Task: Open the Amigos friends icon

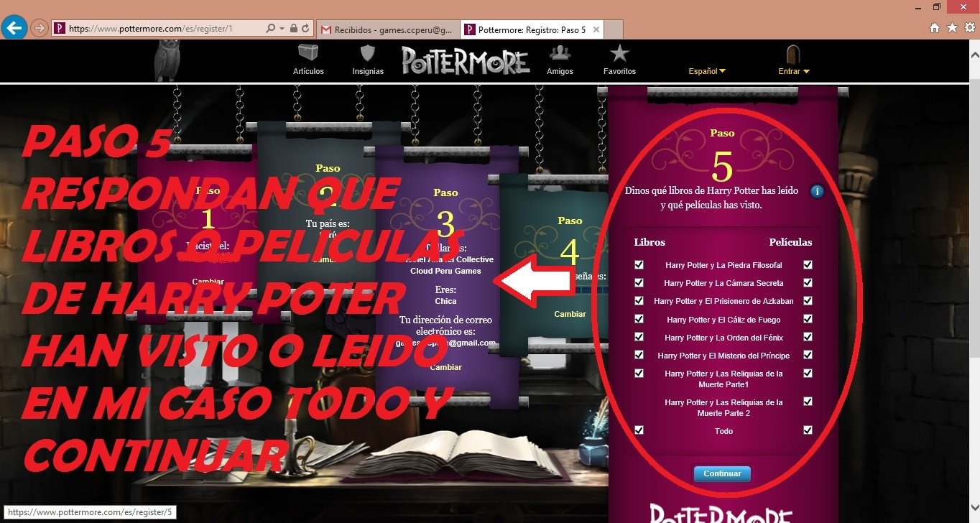Action: 560,55
